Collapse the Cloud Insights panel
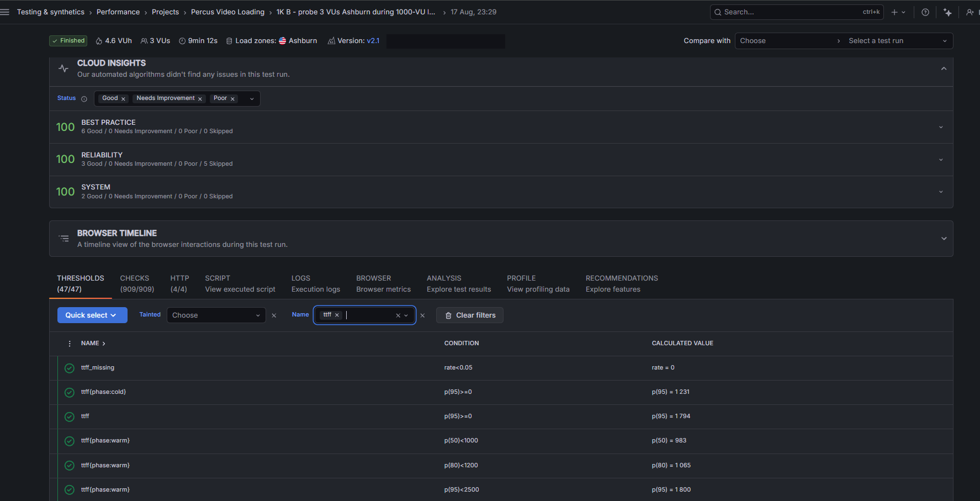Viewport: 980px width, 501px height. pos(944,68)
